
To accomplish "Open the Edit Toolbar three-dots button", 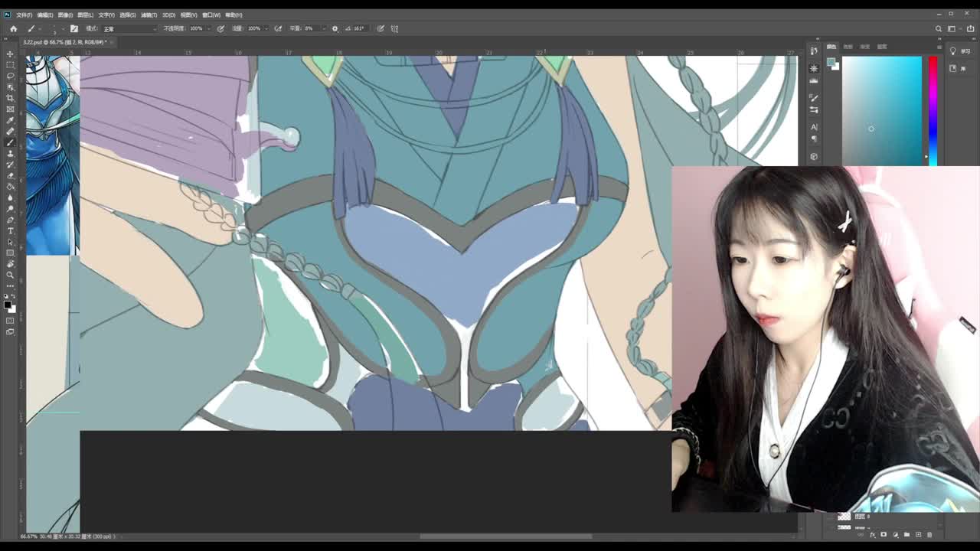I will coord(11,285).
